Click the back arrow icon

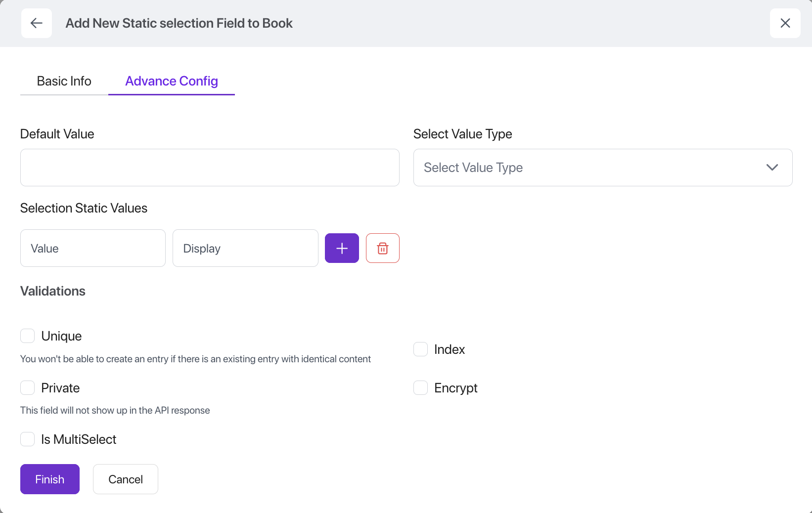pyautogui.click(x=37, y=23)
